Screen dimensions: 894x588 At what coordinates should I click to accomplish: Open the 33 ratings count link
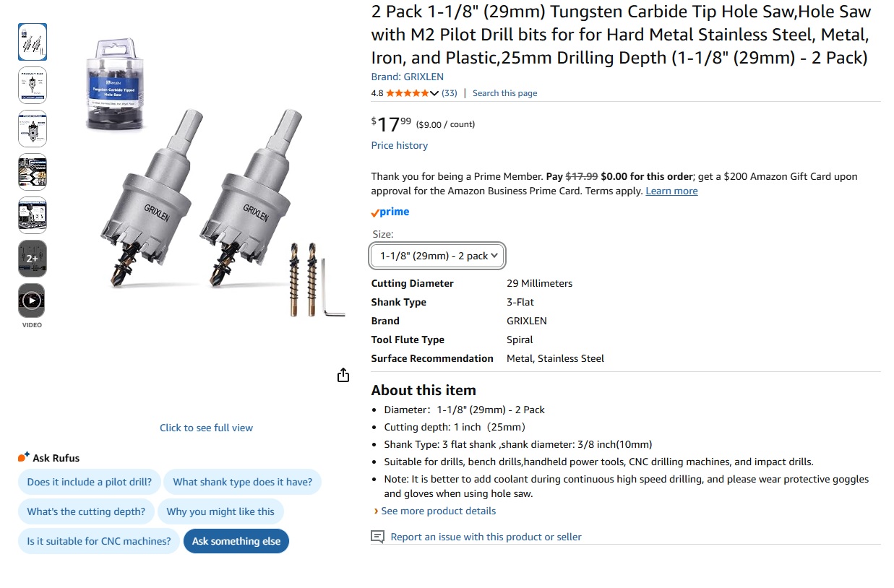point(450,93)
